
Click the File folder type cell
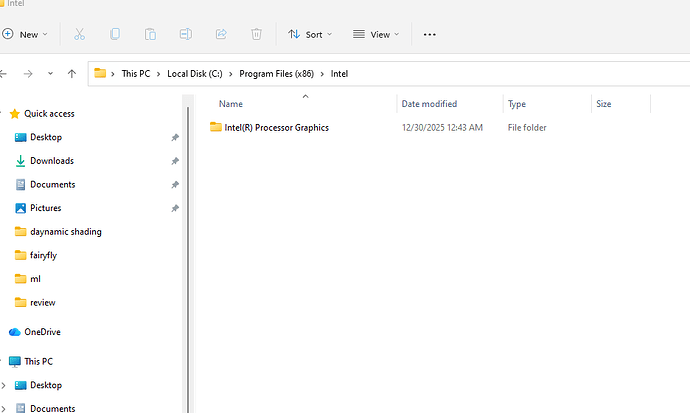point(527,128)
